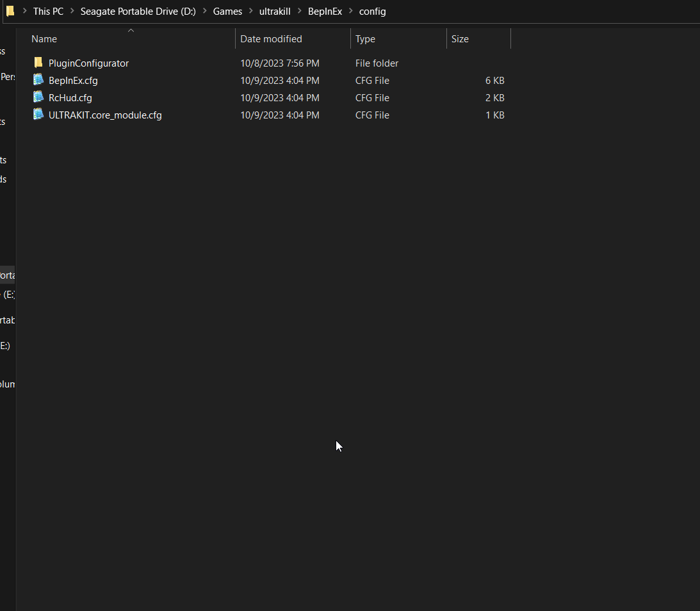Click the BepInEx segment in the navigation path
The width and height of the screenshot is (700, 611).
[x=325, y=11]
